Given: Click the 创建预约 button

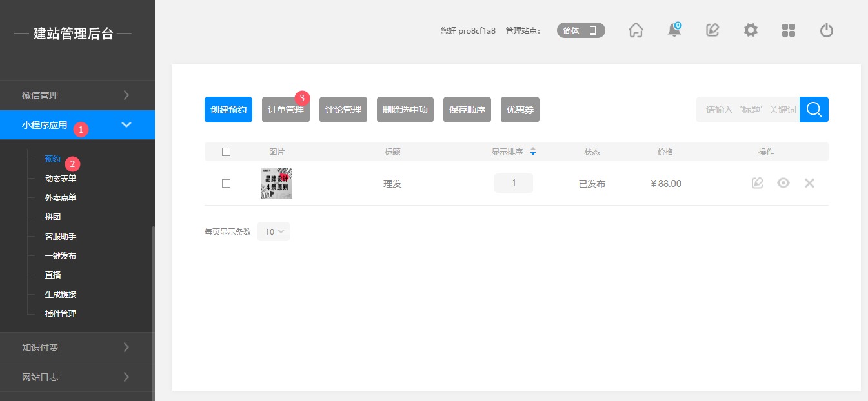Looking at the screenshot, I should (x=228, y=110).
